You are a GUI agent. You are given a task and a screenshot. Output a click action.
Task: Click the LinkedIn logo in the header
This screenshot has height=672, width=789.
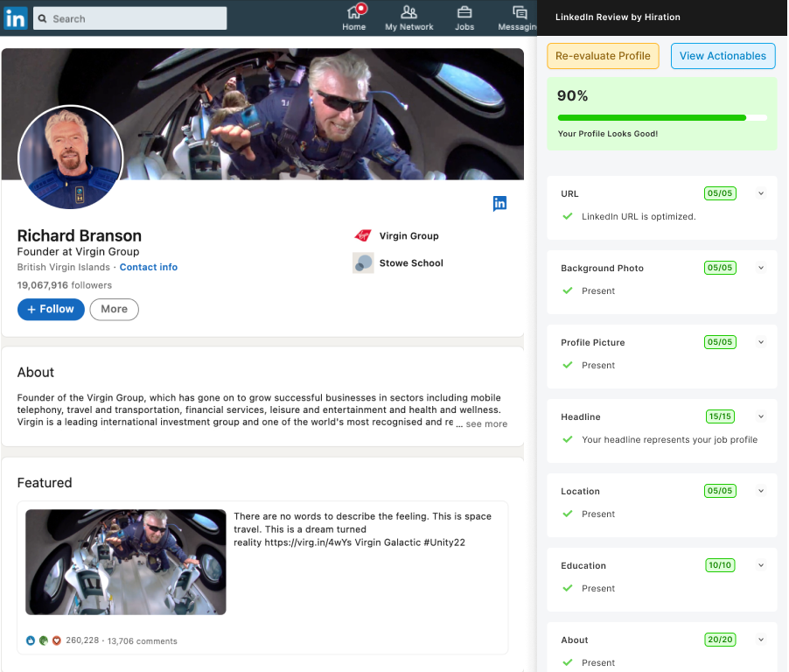pos(15,18)
